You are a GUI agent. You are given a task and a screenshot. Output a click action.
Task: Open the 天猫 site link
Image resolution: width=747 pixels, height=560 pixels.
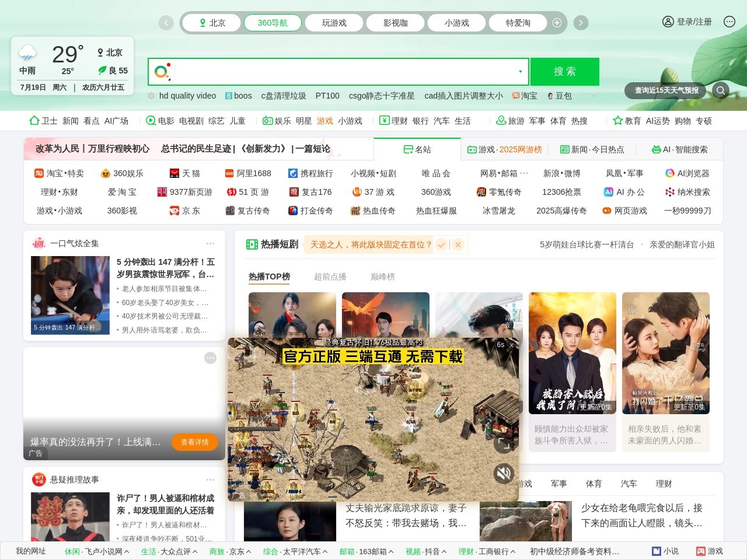click(185, 173)
